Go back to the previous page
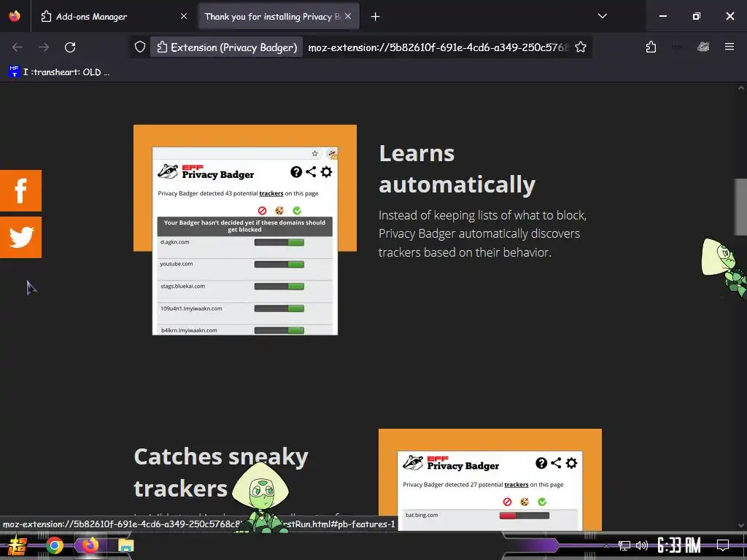The image size is (747, 560). pos(18,47)
